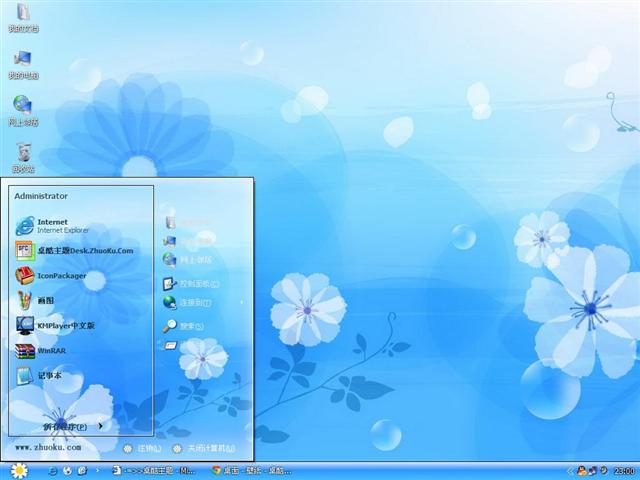The height and width of the screenshot is (480, 640).
Task: Expand hidden Quick Launch items chevron
Action: tap(98, 471)
